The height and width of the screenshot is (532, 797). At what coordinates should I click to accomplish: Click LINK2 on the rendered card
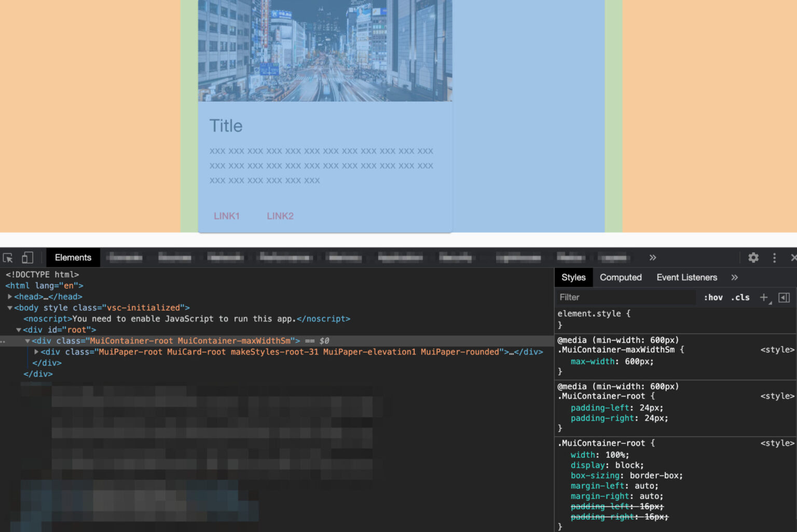click(280, 216)
